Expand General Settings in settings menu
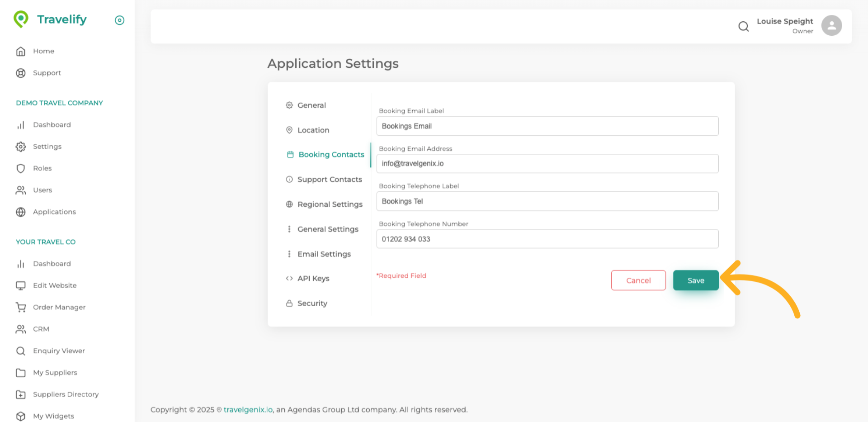Viewport: 868px width, 422px height. tap(327, 229)
